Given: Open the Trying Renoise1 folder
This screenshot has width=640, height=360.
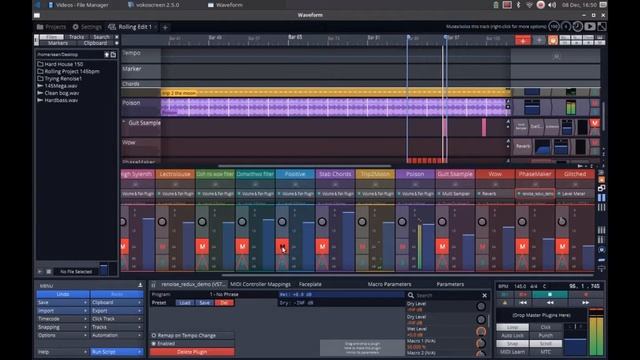Looking at the screenshot, I should tap(60, 78).
